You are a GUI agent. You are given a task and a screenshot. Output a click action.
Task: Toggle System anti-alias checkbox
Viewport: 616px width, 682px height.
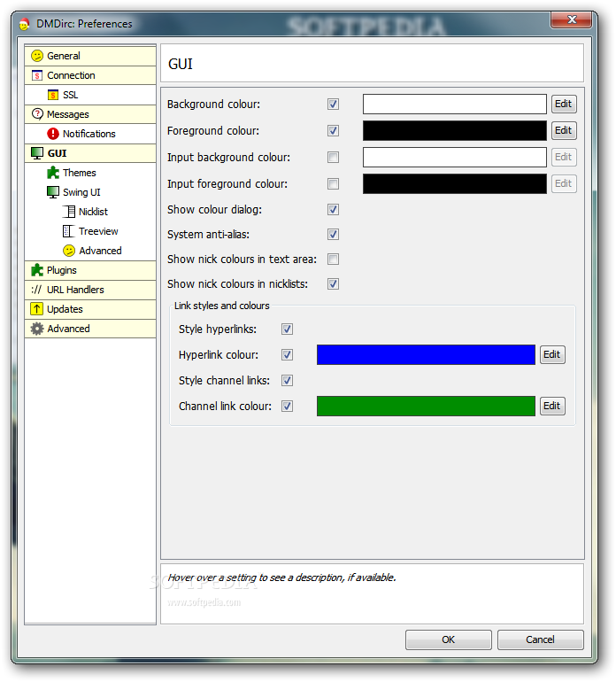tap(333, 235)
